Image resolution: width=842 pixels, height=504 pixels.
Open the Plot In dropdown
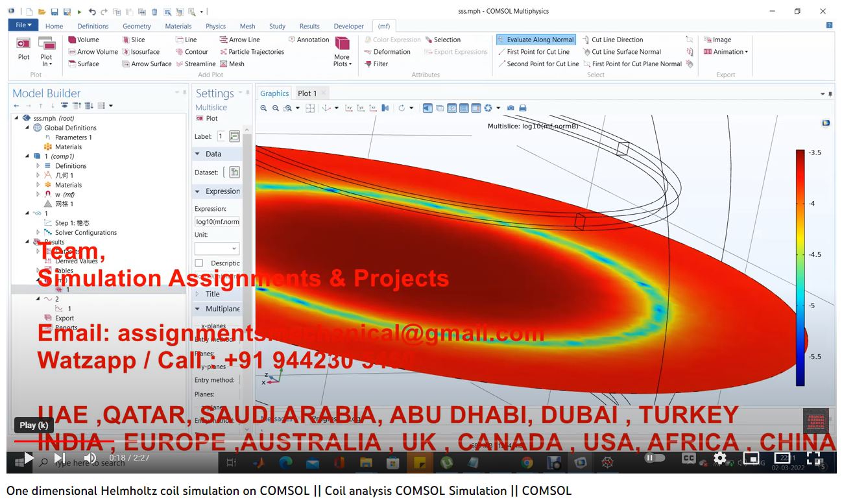[x=46, y=51]
